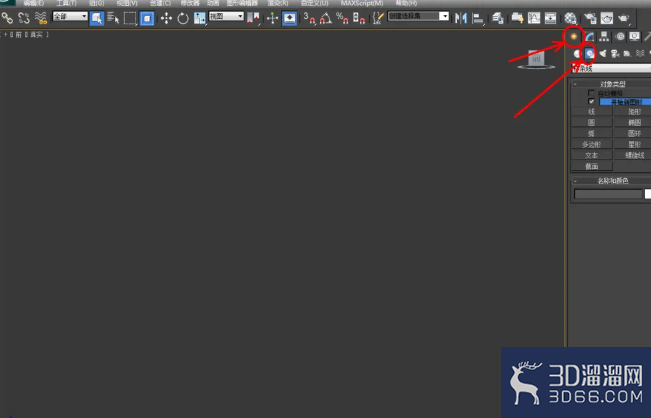Click the Mirror tool icon
The height and width of the screenshot is (418, 651).
[461, 18]
